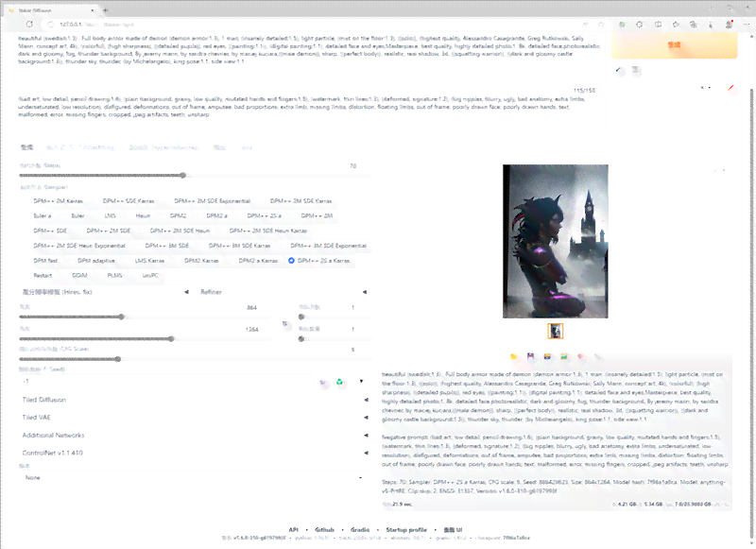Click the seed input field showing -1
Viewport: 756px width, 549px height.
pyautogui.click(x=166, y=381)
